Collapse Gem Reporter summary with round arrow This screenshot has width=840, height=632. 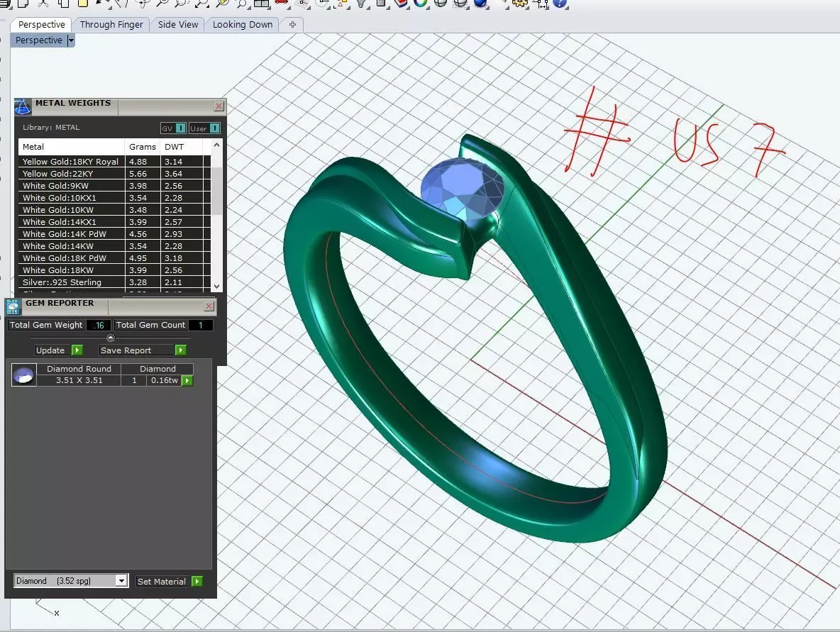tap(111, 338)
